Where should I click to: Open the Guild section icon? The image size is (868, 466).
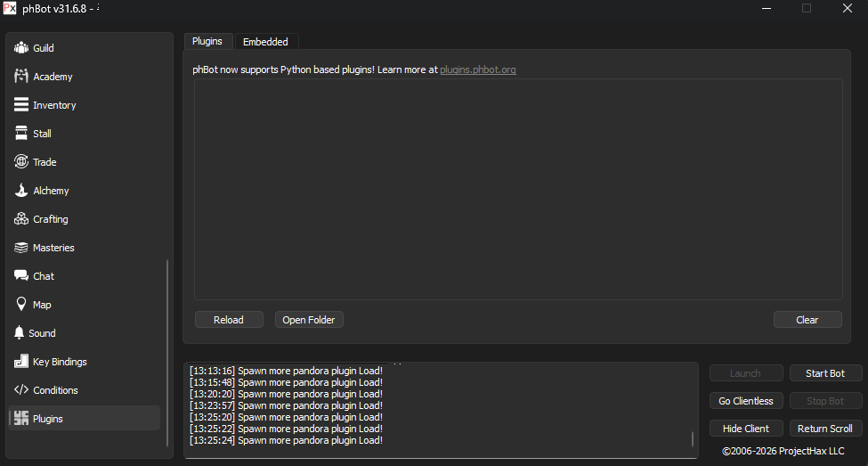(x=21, y=48)
